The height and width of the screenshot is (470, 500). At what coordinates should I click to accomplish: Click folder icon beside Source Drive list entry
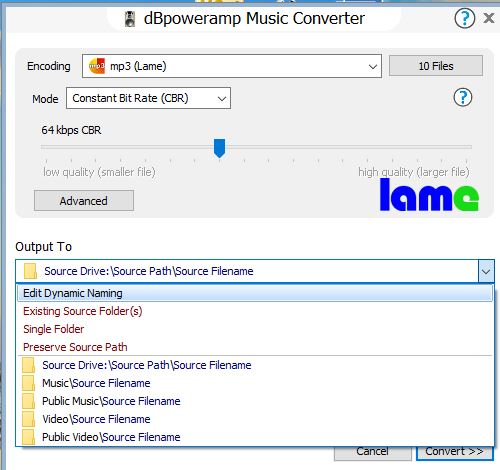click(x=29, y=365)
